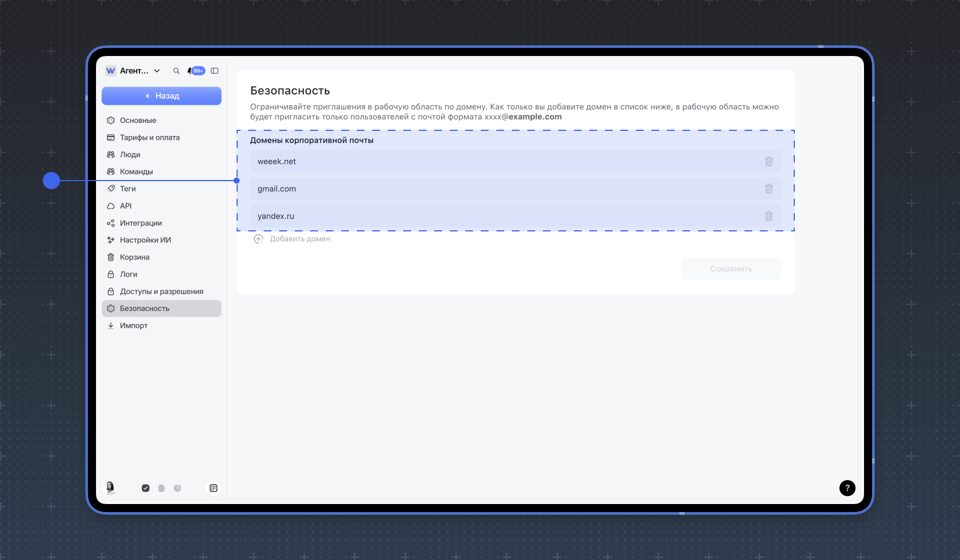Open the Интеграции settings section
Screen dimensions: 960x560
point(141,223)
